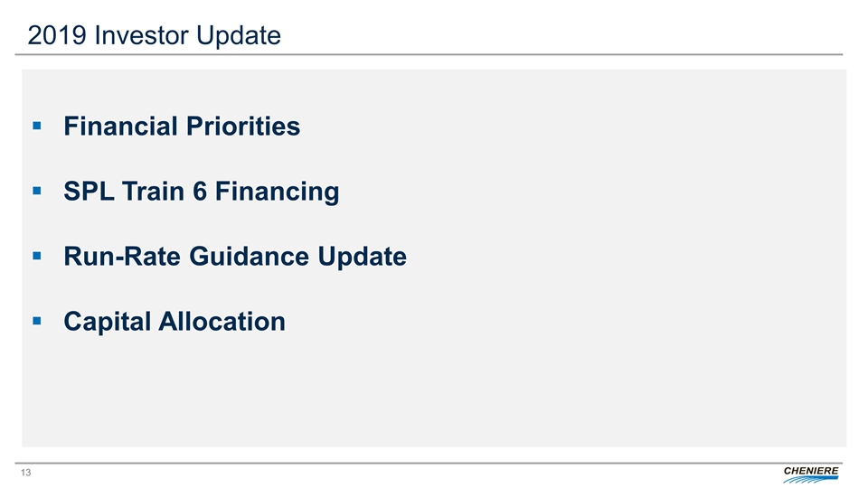Click the bullet marker beside Financial Priorities
Screen dimensions: 868x488
click(36, 127)
